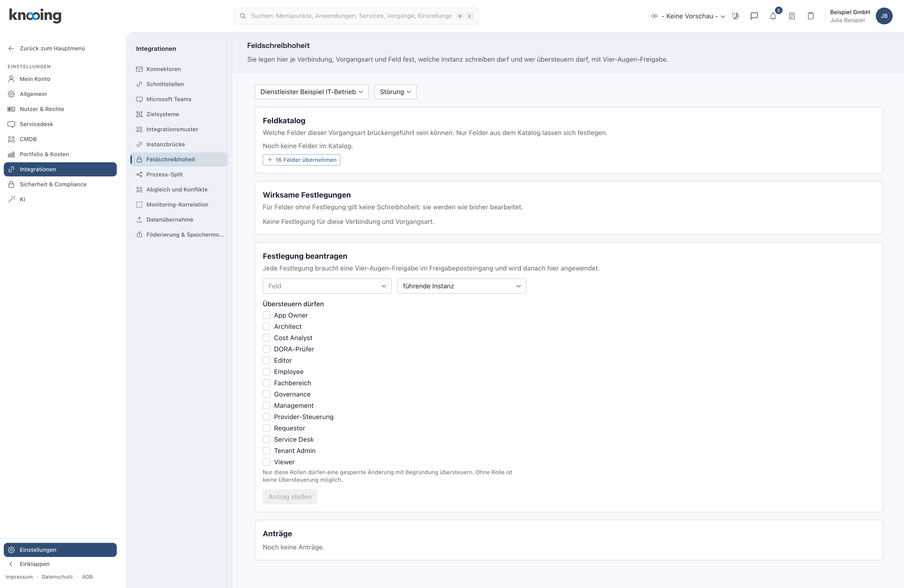Click the 16 Felder übernehmen button
The image size is (904, 588).
point(302,160)
